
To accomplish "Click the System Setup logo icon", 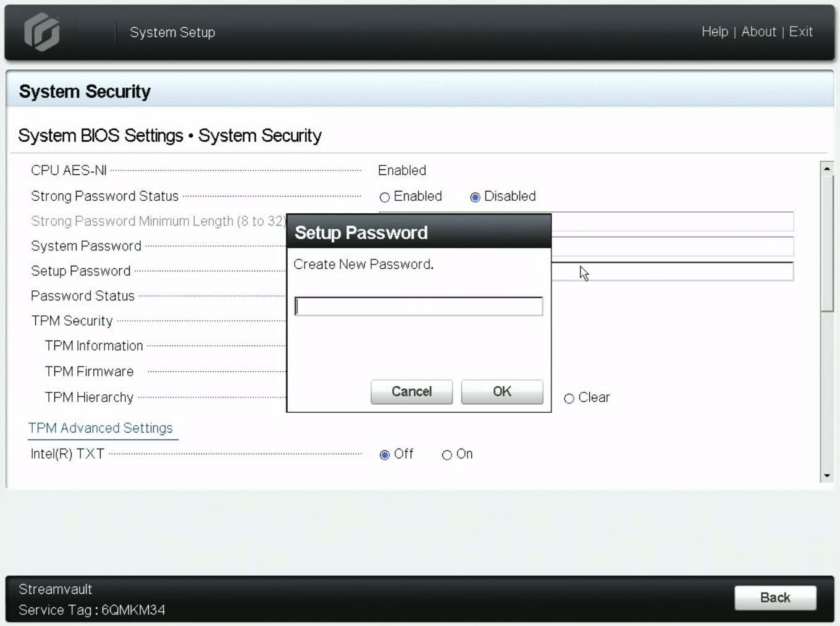I will coord(41,32).
